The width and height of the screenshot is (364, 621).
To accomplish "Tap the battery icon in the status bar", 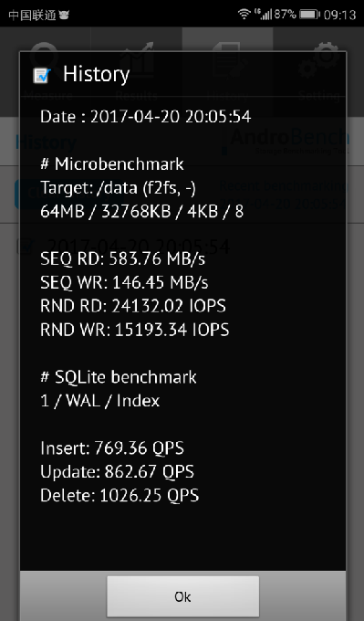I will (x=309, y=15).
